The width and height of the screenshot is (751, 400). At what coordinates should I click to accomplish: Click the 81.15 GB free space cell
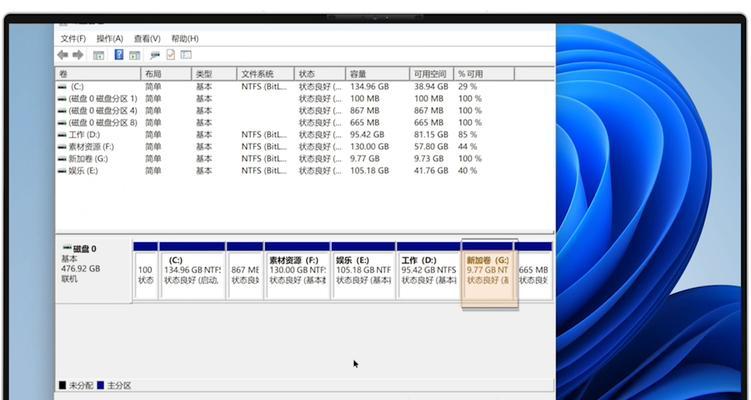point(431,135)
